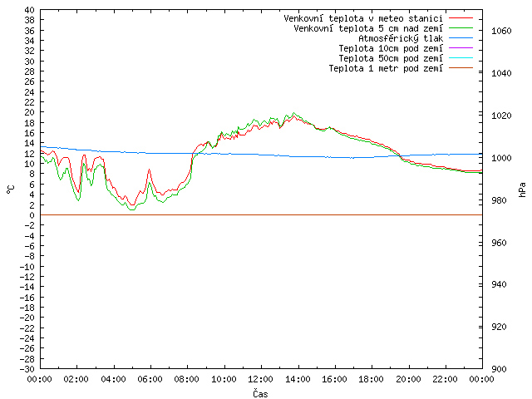The height and width of the screenshot is (399, 532).
Task: Click the green curve minimum near 05:00
Action: [132, 209]
